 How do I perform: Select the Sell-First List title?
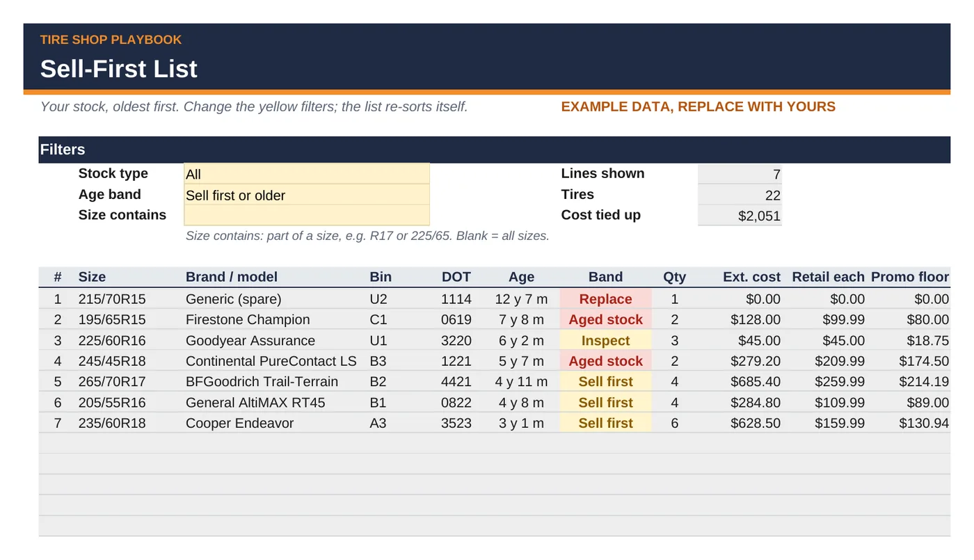pyautogui.click(x=118, y=69)
